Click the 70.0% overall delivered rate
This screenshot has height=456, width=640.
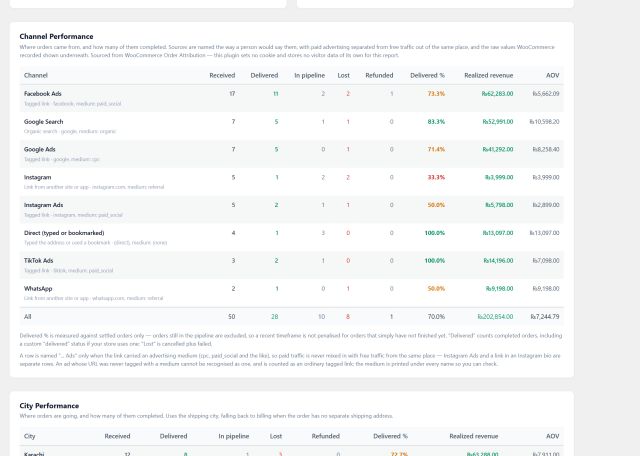pos(436,316)
